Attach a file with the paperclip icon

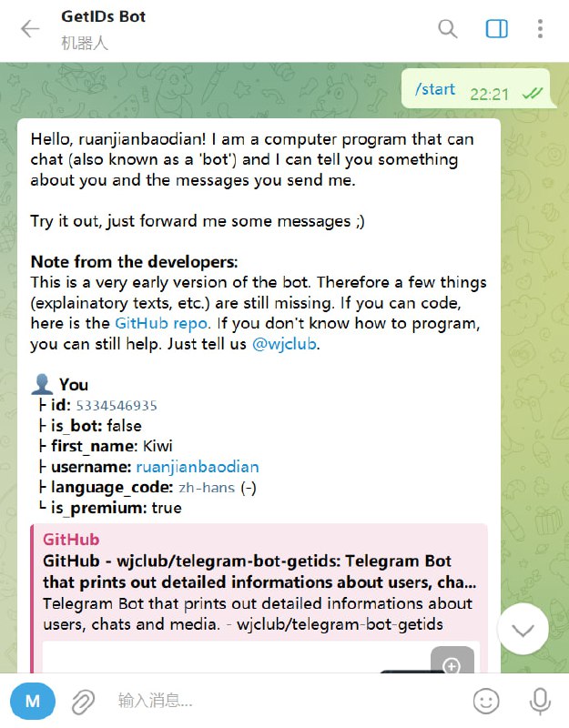coord(83,701)
